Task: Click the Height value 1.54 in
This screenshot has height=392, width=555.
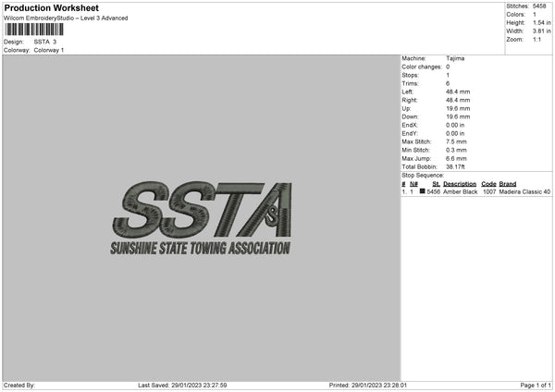Action: [542, 22]
